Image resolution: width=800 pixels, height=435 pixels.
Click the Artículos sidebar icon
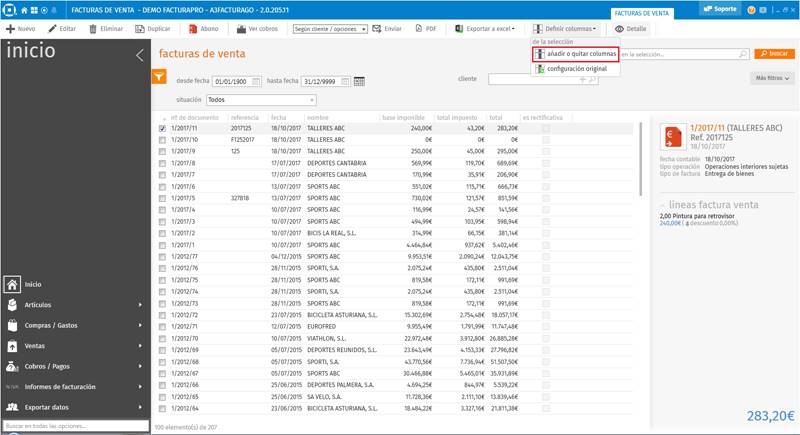pos(12,305)
